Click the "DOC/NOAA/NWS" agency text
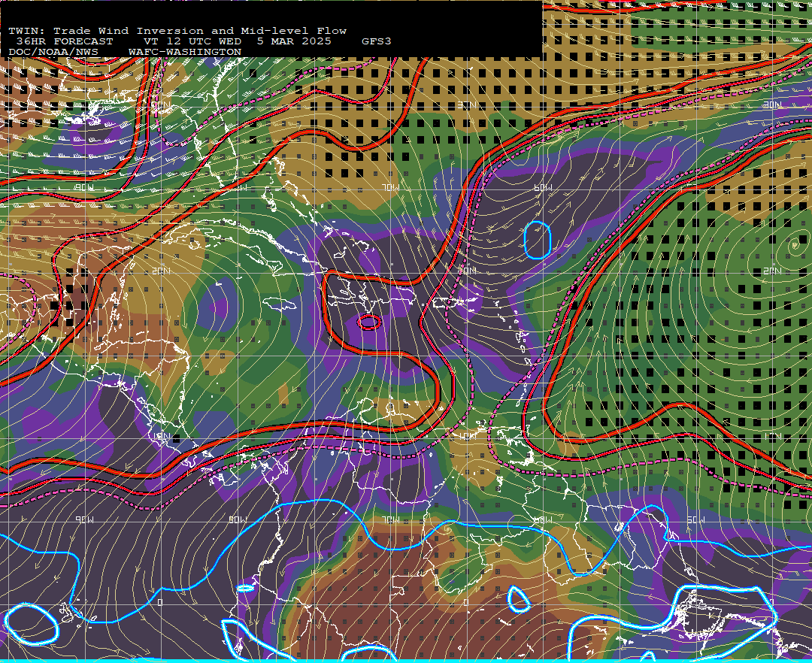 click(53, 53)
